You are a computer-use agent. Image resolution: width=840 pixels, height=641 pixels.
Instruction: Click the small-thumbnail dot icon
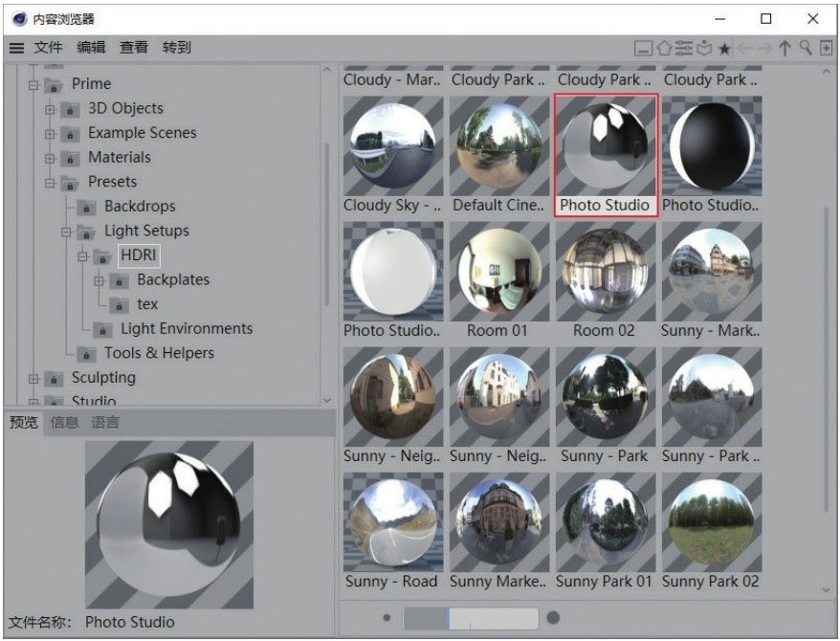click(x=387, y=617)
